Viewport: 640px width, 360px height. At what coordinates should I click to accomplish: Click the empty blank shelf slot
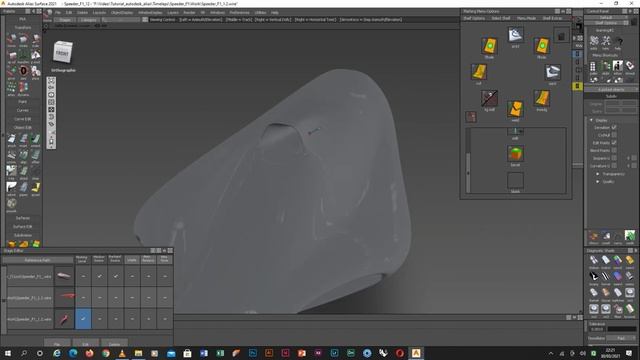pyautogui.click(x=515, y=180)
